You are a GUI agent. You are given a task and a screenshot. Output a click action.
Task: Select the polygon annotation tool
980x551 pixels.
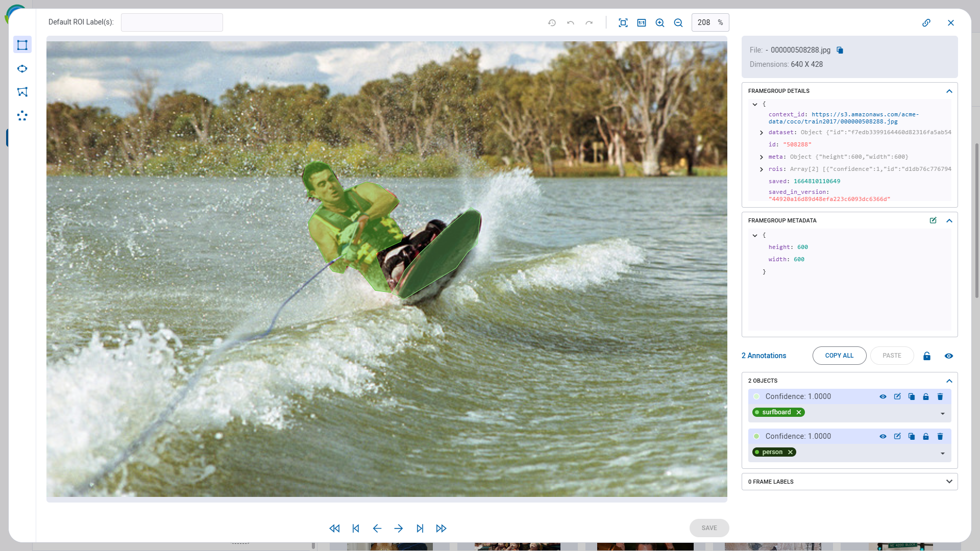pyautogui.click(x=22, y=92)
